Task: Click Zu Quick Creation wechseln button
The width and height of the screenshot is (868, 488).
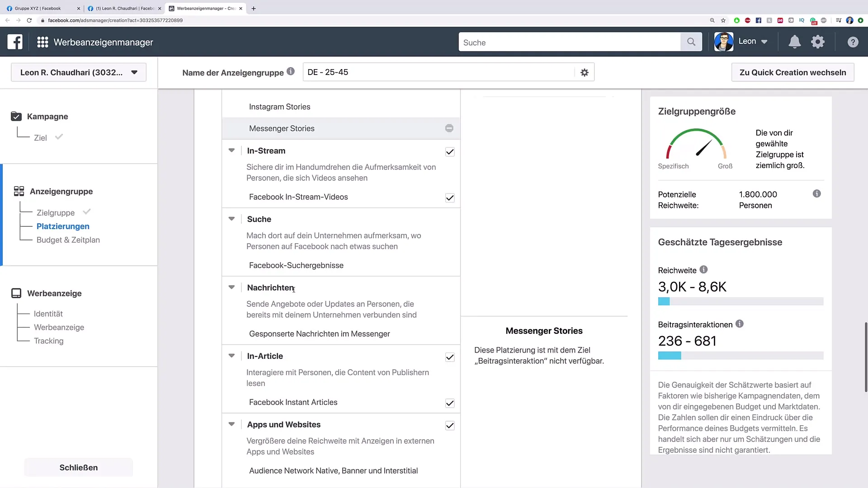Action: coord(793,72)
